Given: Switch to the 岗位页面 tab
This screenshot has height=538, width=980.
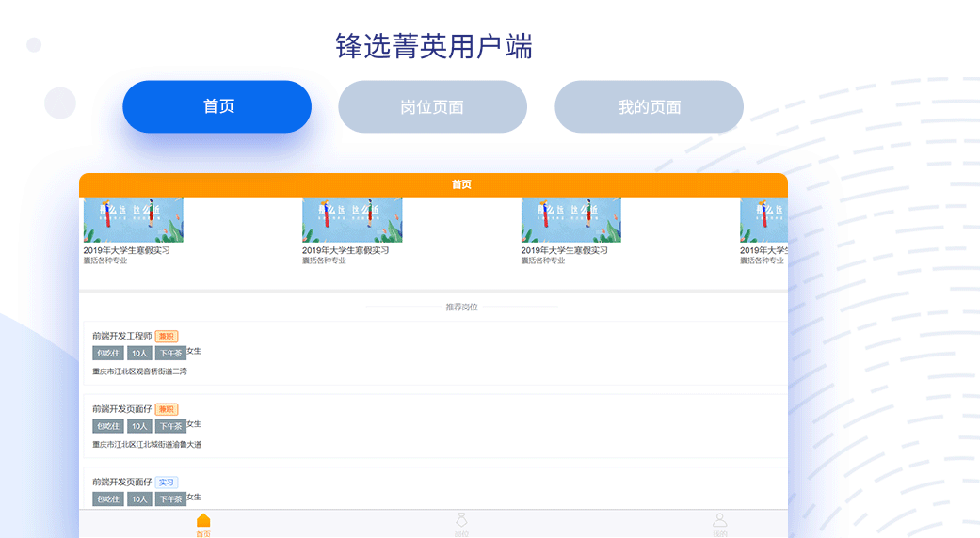Looking at the screenshot, I should pos(432,106).
